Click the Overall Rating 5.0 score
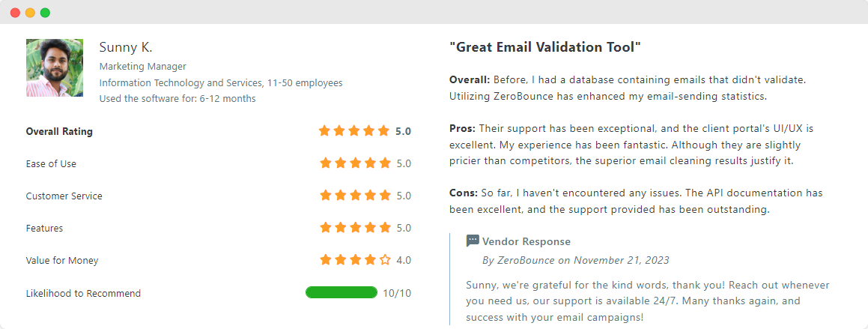This screenshot has width=868, height=329. (403, 131)
